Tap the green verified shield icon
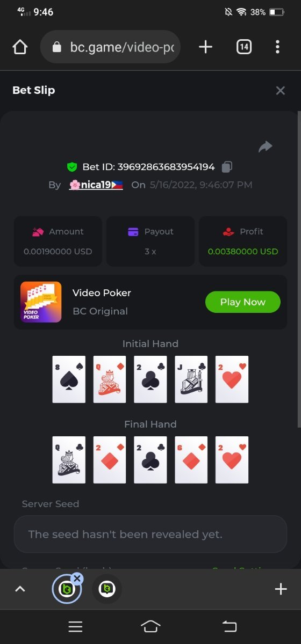 [x=72, y=167]
